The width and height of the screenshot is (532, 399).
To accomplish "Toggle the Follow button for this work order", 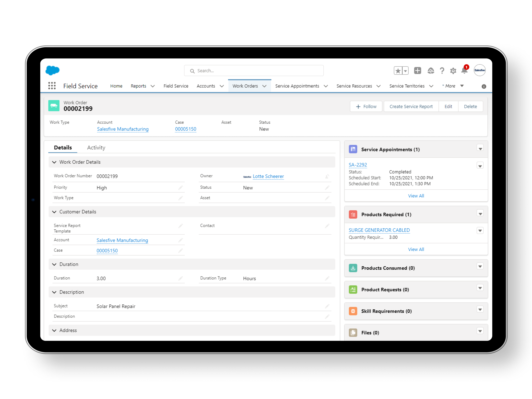I will (x=365, y=106).
